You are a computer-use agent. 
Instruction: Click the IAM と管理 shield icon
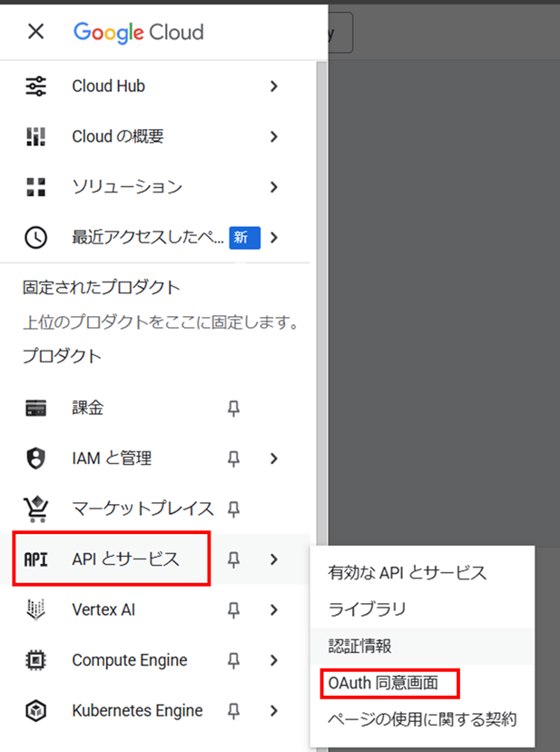36,459
